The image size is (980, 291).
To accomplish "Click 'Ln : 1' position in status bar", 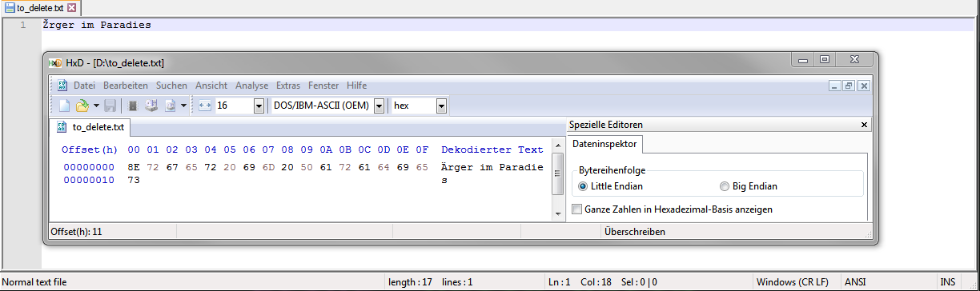I will point(560,282).
